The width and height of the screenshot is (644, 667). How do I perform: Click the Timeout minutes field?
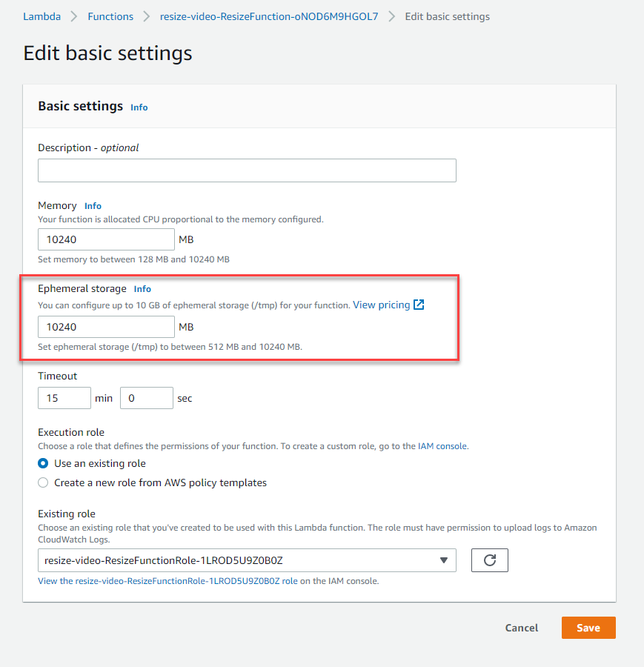click(x=64, y=398)
